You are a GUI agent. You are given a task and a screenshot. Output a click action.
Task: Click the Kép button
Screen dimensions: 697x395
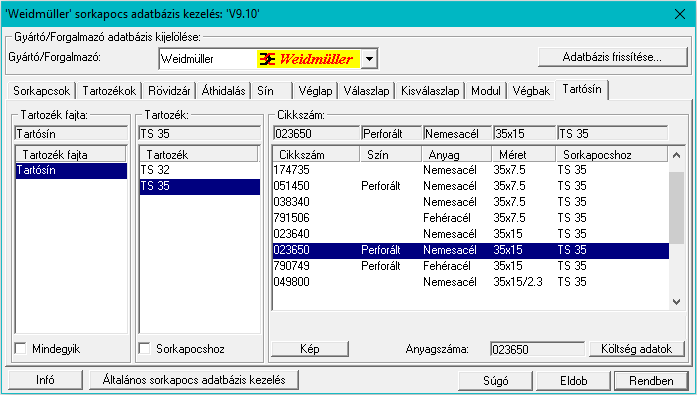[x=310, y=349]
